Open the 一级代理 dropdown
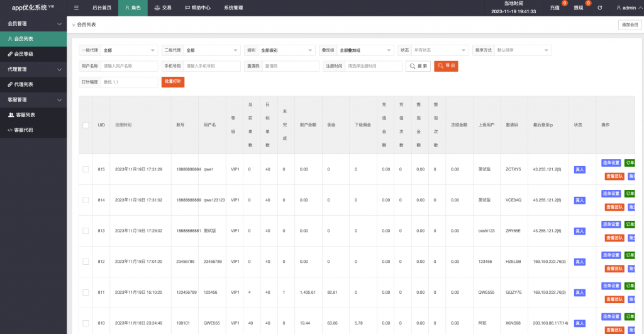Viewport: 644px width, 334px height. pyautogui.click(x=130, y=50)
